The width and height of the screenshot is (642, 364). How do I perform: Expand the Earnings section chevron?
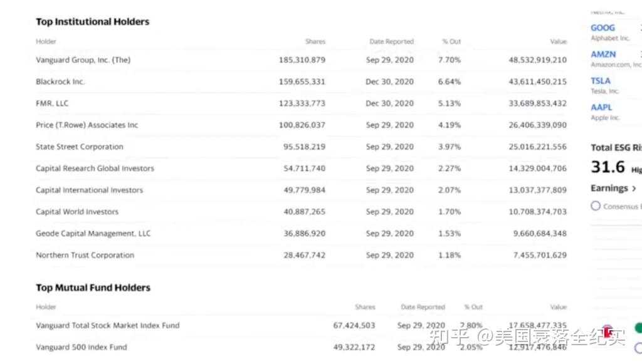coord(634,189)
